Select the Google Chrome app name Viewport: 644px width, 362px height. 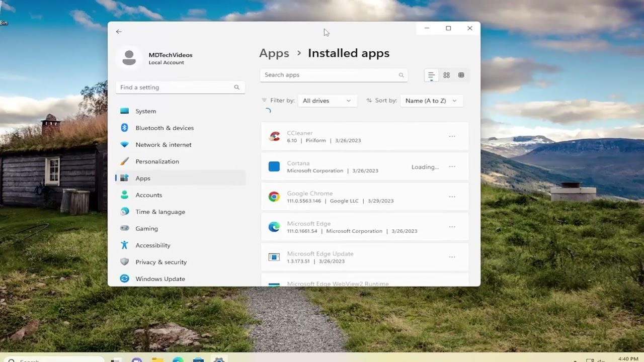pos(310,194)
